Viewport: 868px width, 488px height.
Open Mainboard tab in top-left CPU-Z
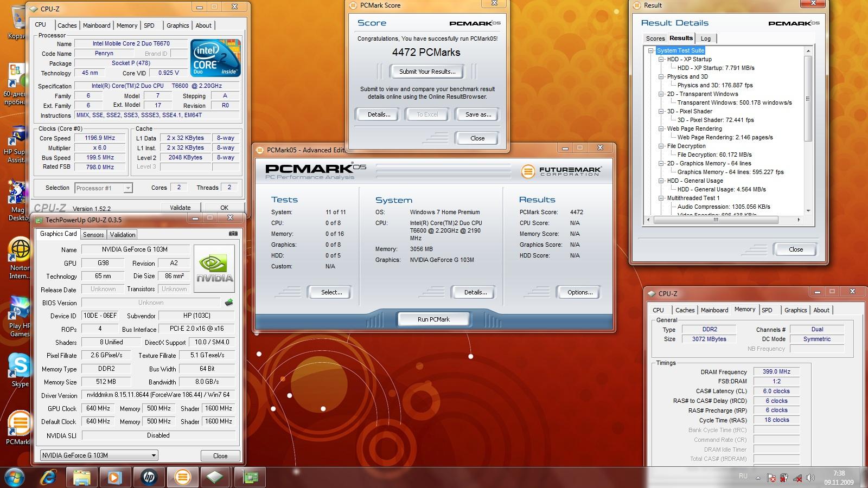coord(97,25)
